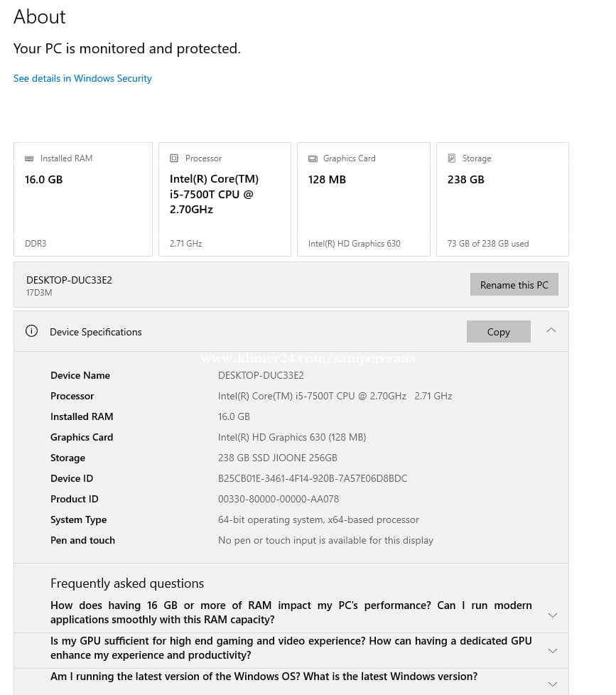The image size is (616, 695).
Task: Click the Product ID value text
Action: (x=279, y=499)
